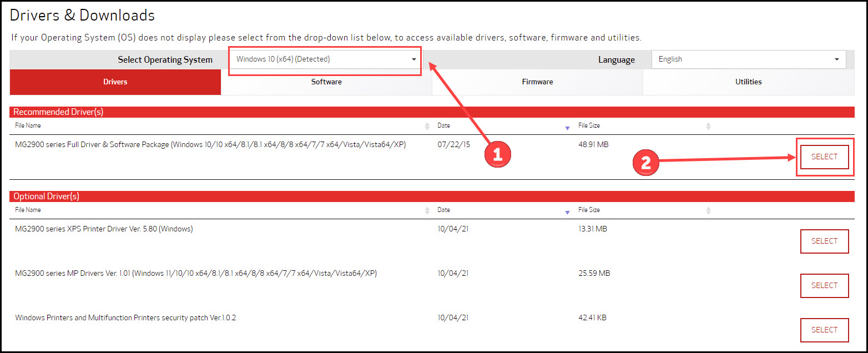
Task: Click rightmost sort arrows in Recommended Drivers header
Action: click(x=708, y=127)
